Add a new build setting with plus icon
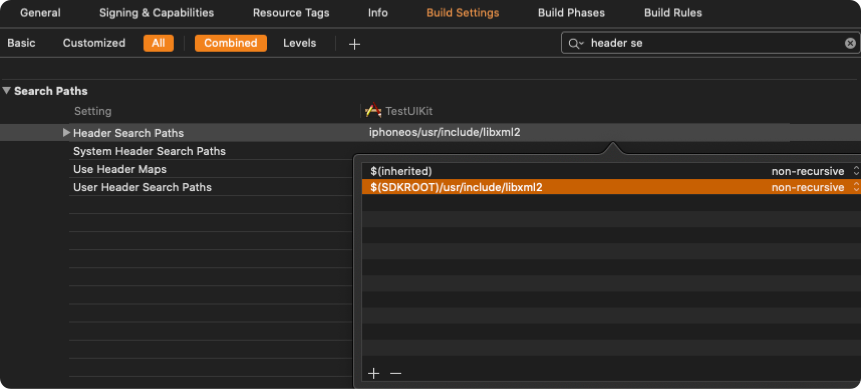Viewport: 861px width, 389px height. tap(354, 44)
